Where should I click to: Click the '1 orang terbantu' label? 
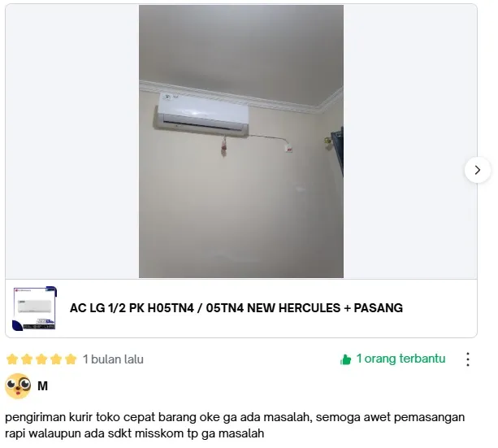point(401,359)
